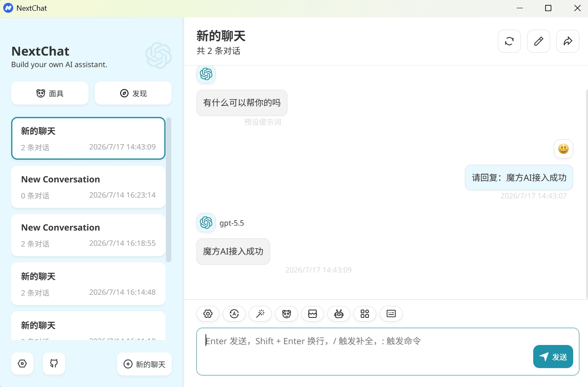Click the auto theme icon in toolbar

click(234, 314)
